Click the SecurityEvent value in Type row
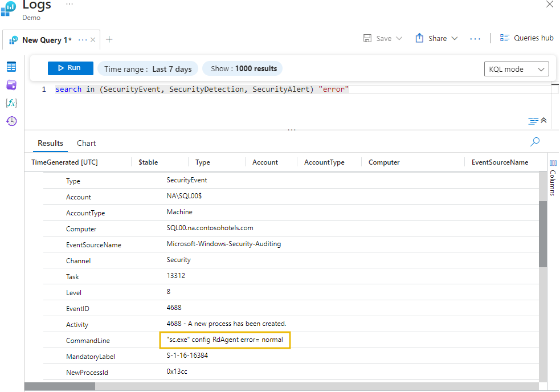560x392 pixels. (187, 180)
